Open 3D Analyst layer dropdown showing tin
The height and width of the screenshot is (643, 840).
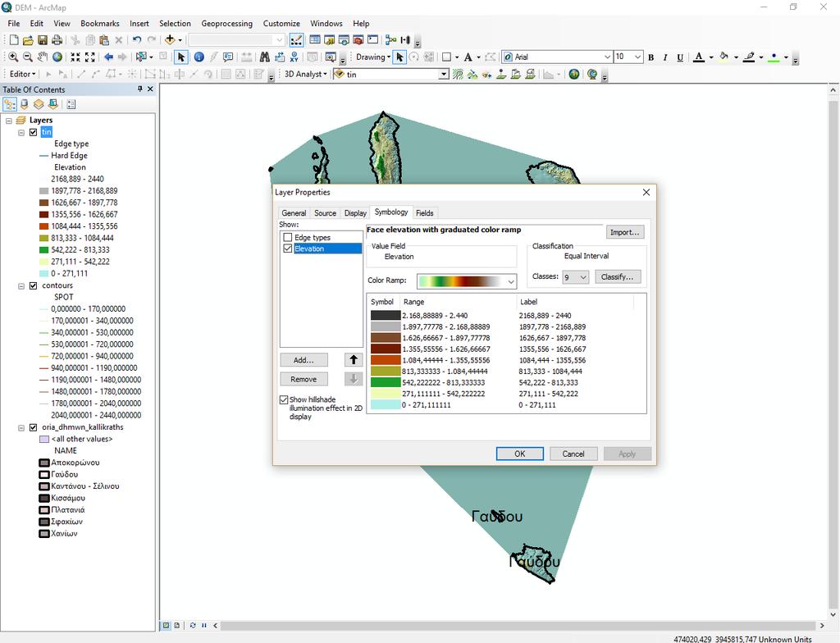click(444, 74)
